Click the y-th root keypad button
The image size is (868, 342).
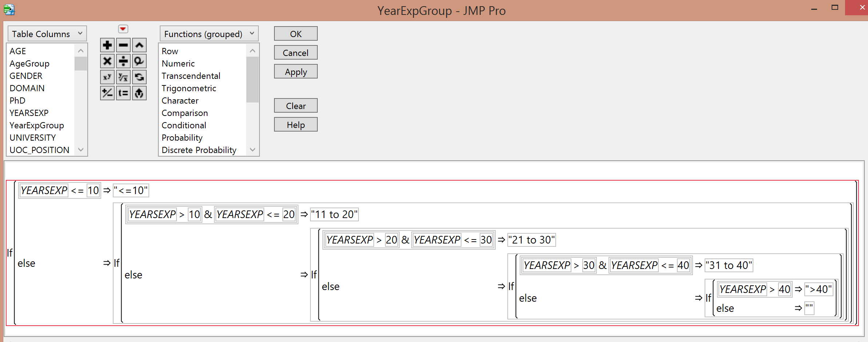(x=123, y=77)
